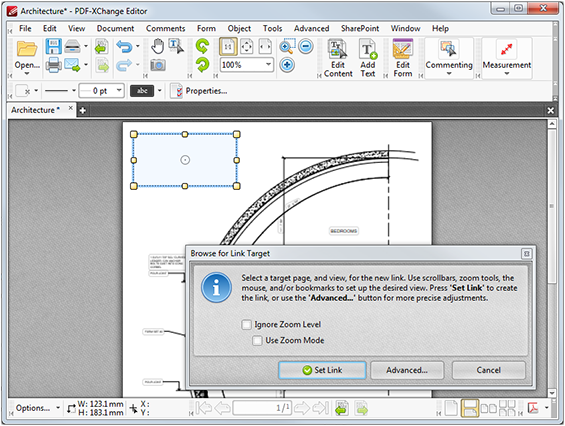The image size is (565, 426).
Task: Expand the Open button dropdown arrow
Action: [x=27, y=74]
